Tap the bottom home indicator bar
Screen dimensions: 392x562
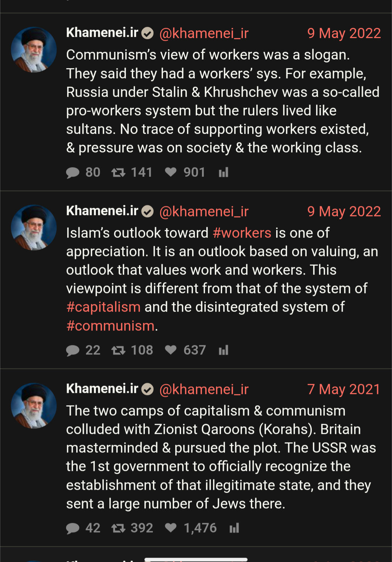click(196, 559)
